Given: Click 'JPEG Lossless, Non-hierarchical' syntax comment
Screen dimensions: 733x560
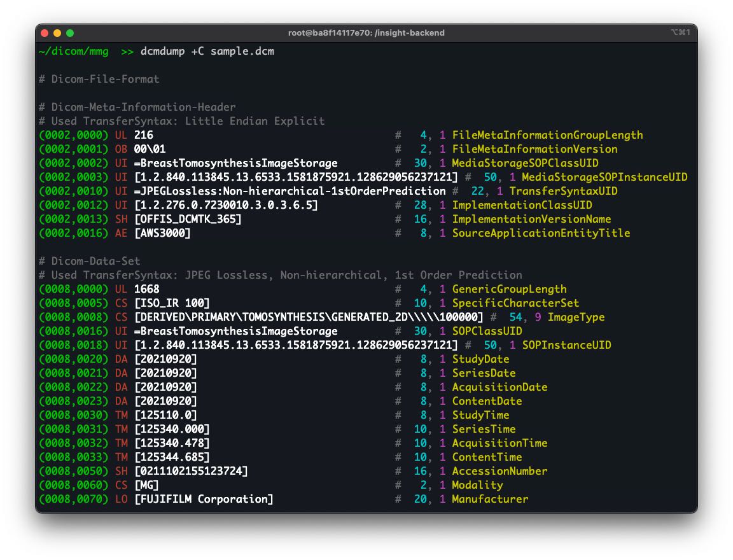Looking at the screenshot, I should [281, 276].
